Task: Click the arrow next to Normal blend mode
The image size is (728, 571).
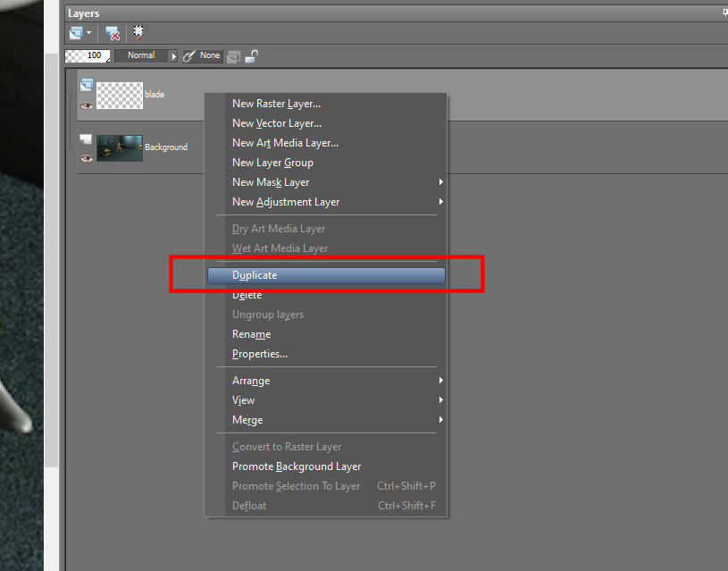Action: (173, 56)
